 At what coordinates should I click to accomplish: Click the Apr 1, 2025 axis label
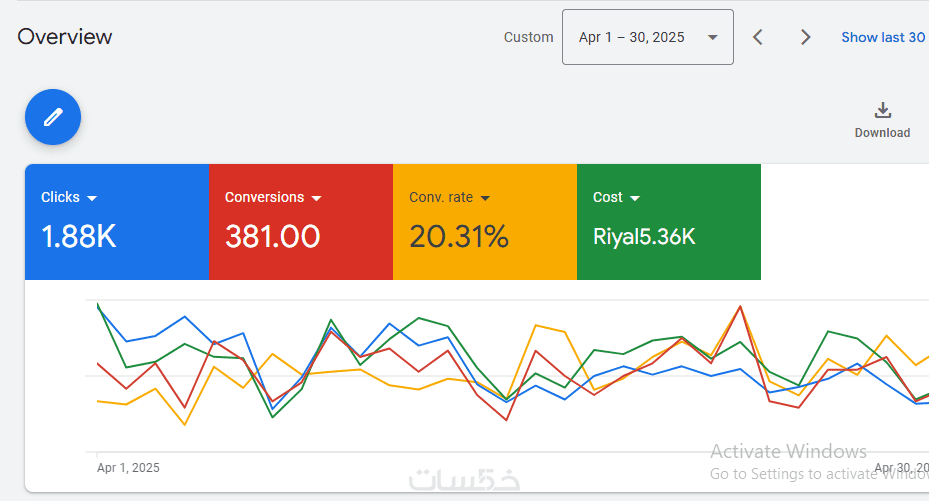coord(128,468)
